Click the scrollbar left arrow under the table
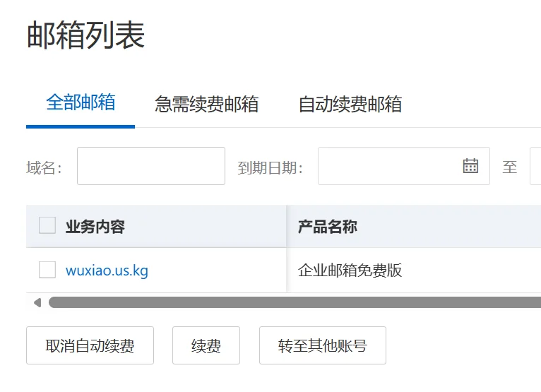This screenshot has height=392, width=541. point(37,302)
